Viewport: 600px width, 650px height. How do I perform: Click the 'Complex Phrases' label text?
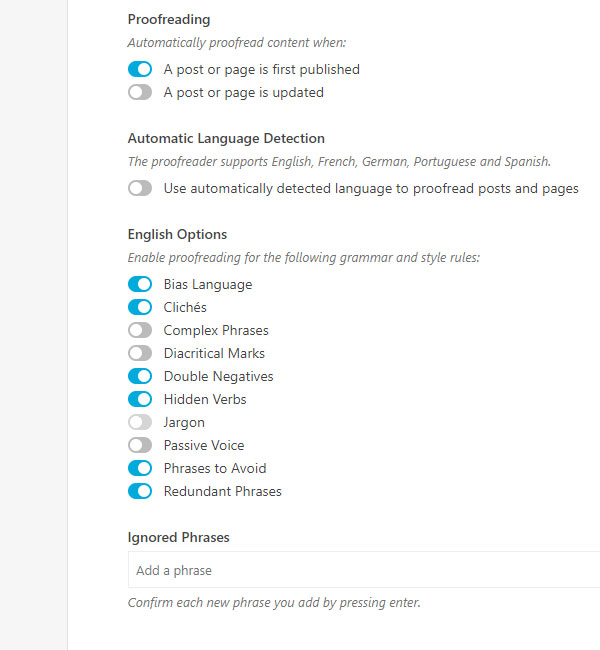[x=216, y=331]
